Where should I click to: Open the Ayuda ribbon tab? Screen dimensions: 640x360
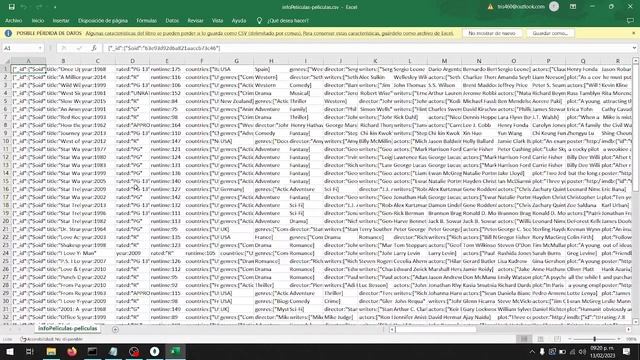[x=239, y=20]
